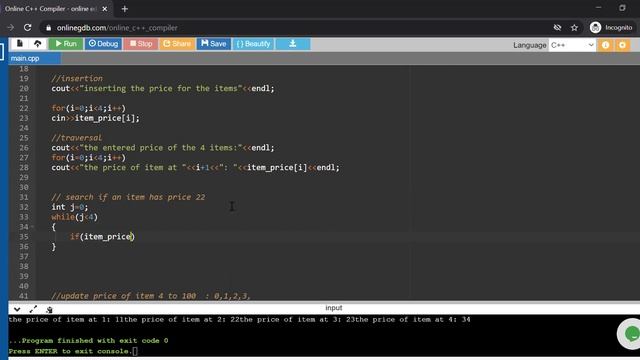Viewport: 640px width, 360px height.
Task: Click the new file icon in toolbar
Action: tap(20, 44)
